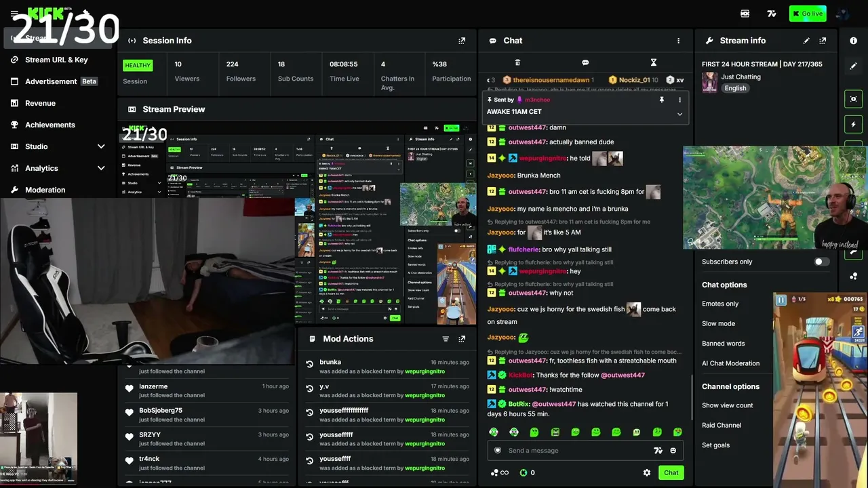Click the speech bubble icon in Chat toolbar
The image size is (868, 488).
click(585, 62)
